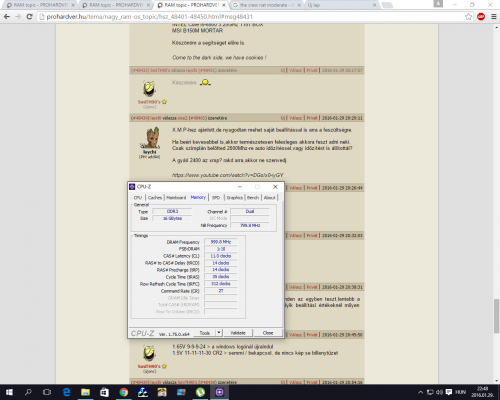The image size is (500, 400).
Task: Click the DRAM Frequency value field
Action: (x=221, y=242)
